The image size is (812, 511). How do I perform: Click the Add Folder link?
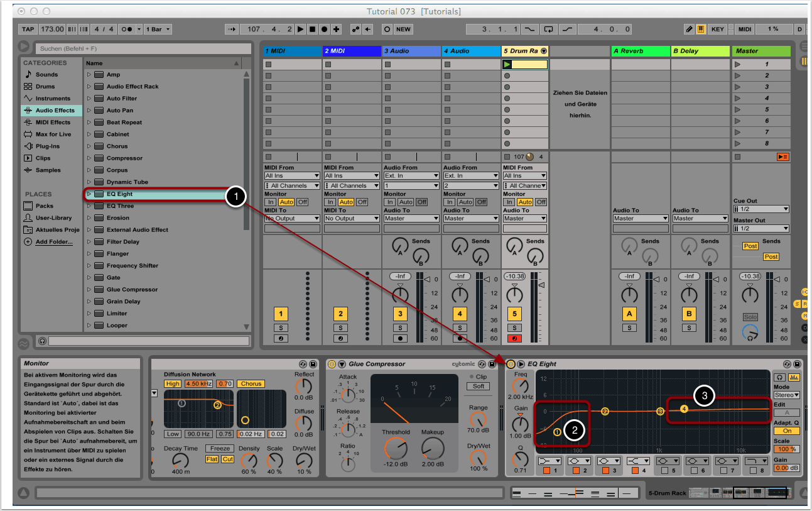pos(53,242)
